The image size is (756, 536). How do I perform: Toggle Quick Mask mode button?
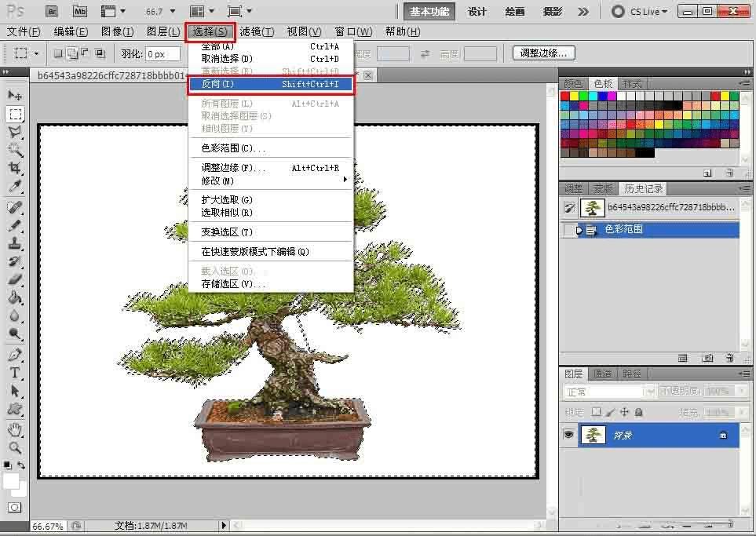click(x=15, y=508)
